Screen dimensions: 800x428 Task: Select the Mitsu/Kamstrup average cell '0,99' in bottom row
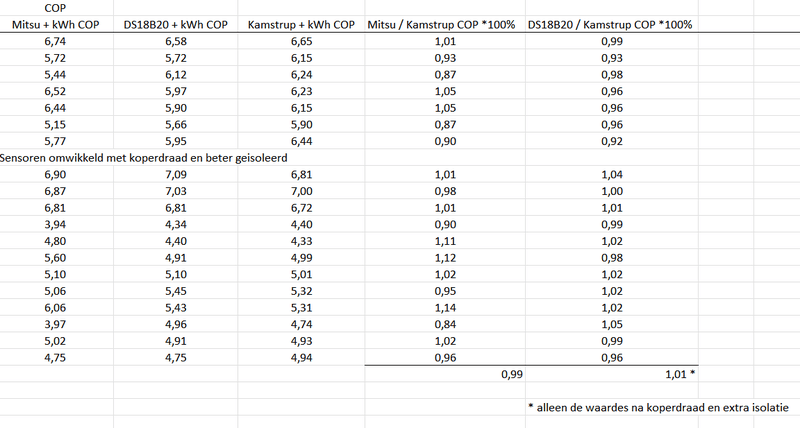(512, 374)
